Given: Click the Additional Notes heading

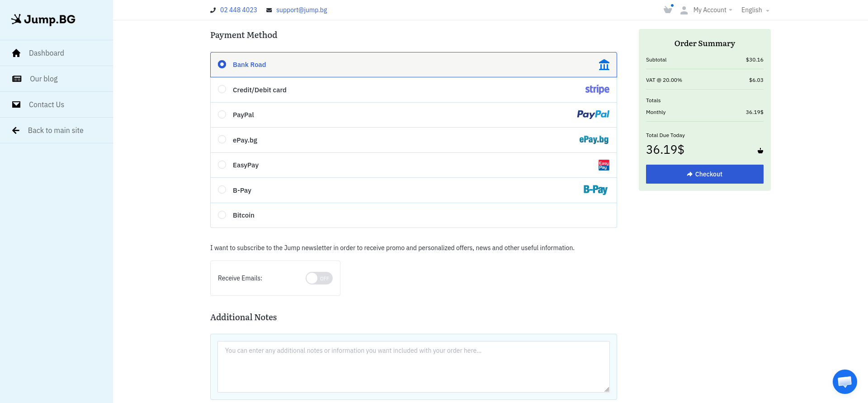Looking at the screenshot, I should (x=243, y=317).
